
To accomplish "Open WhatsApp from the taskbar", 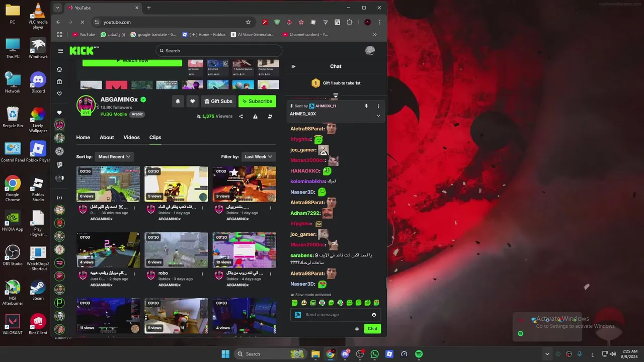I will click(x=374, y=354).
